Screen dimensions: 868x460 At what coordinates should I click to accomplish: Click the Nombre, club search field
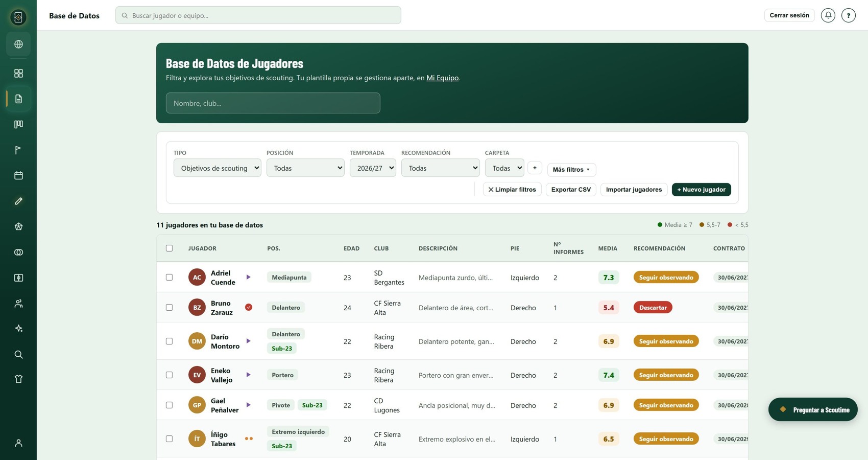[x=273, y=103]
